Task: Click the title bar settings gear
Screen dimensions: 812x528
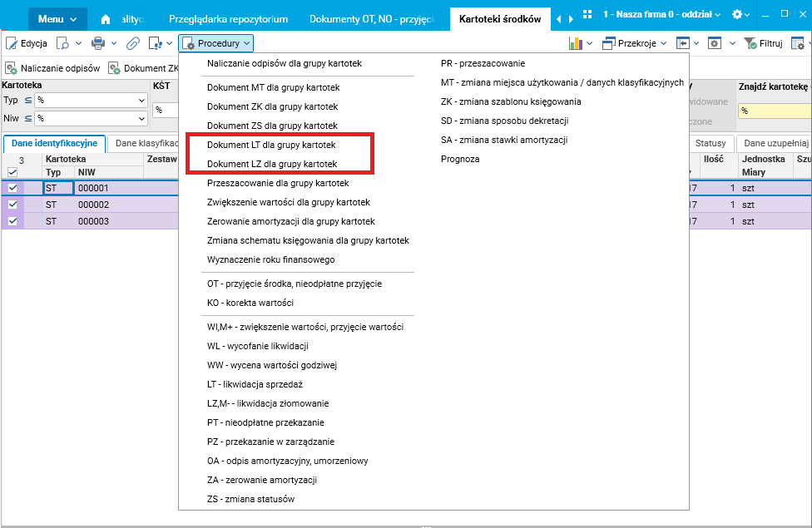Action: point(737,14)
